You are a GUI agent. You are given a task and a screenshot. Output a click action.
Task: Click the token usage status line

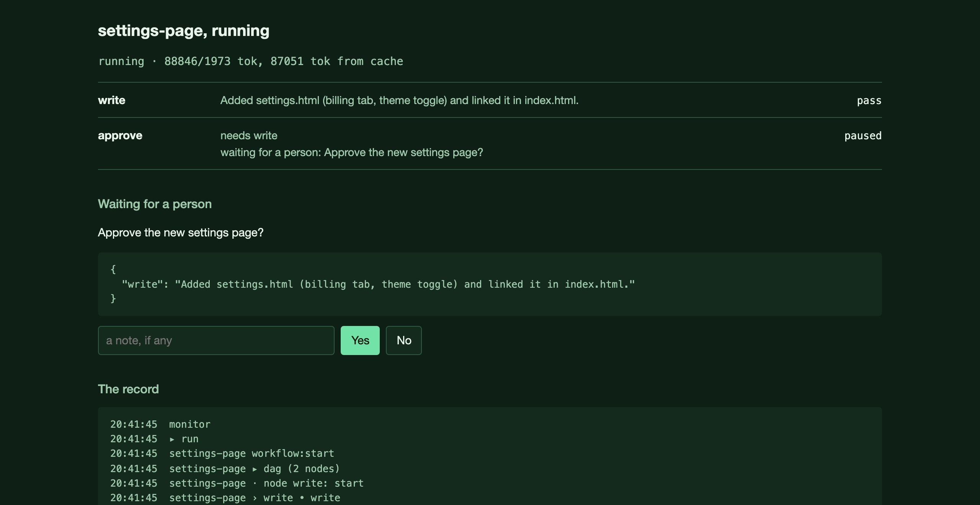251,61
